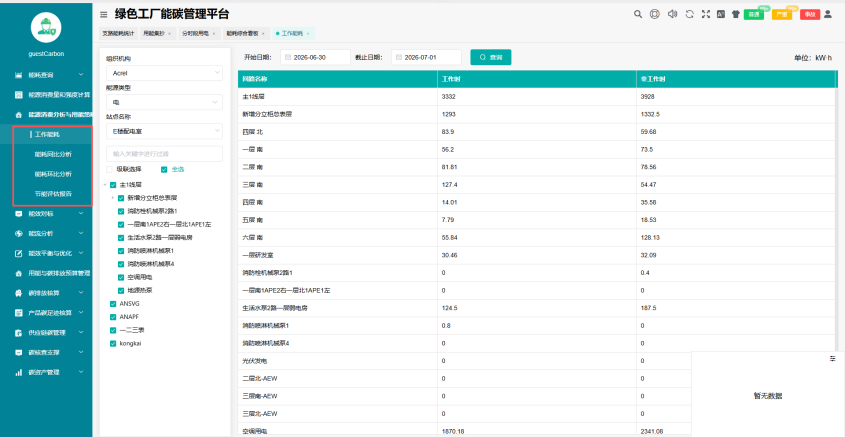845x437 pixels.
Task: Click the refresh arrows icon
Action: [689, 15]
